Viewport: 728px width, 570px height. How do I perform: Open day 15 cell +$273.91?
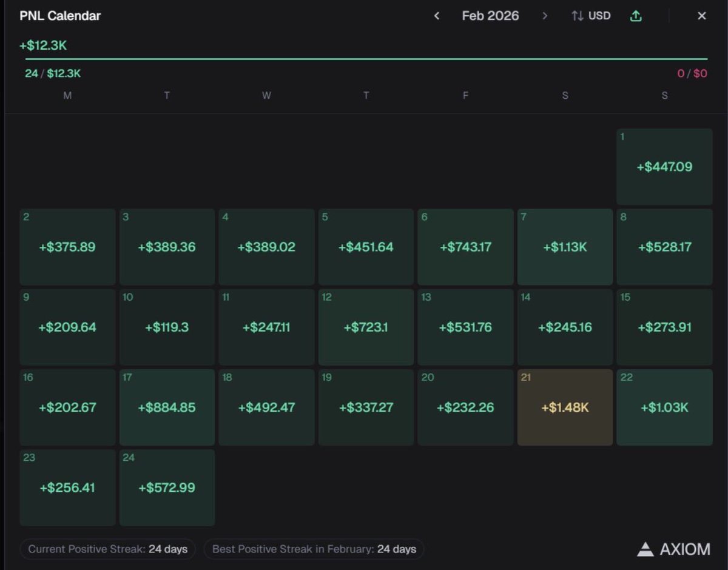point(664,327)
